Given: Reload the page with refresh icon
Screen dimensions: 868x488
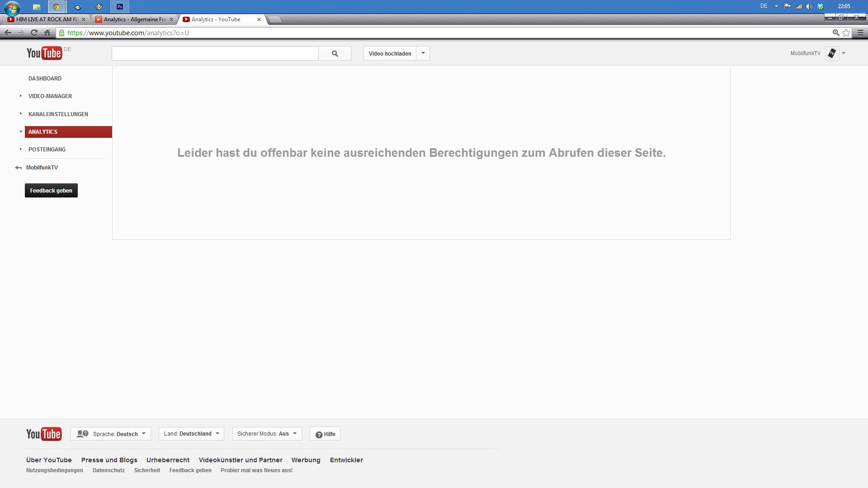Looking at the screenshot, I should [34, 33].
